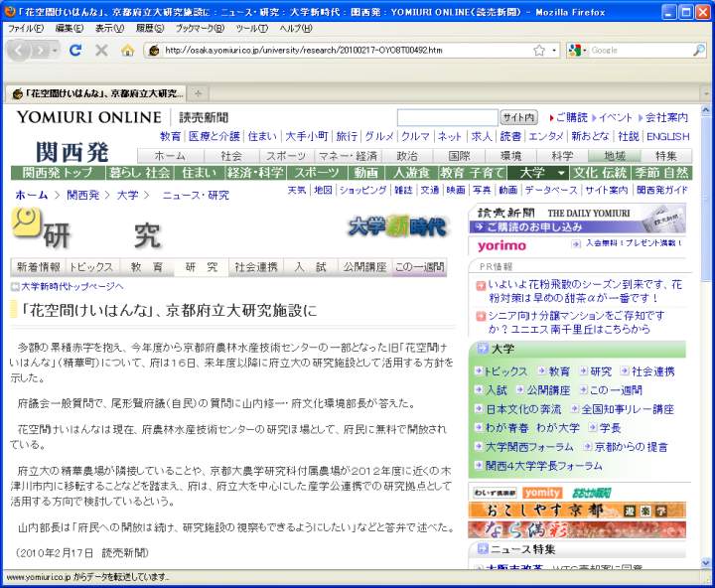Bookmark this page with the star icon
Image resolution: width=715 pixels, height=588 pixels.
pos(539,50)
